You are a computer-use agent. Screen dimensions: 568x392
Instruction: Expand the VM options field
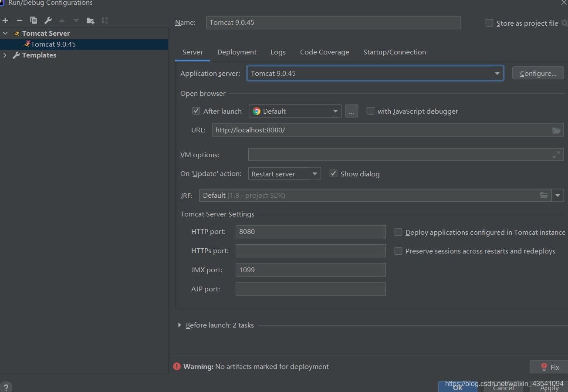[556, 155]
